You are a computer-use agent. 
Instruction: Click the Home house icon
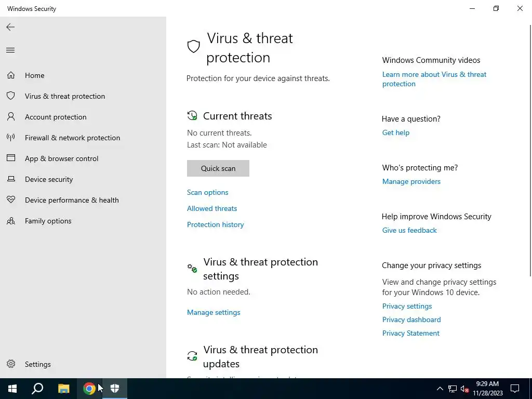(11, 75)
